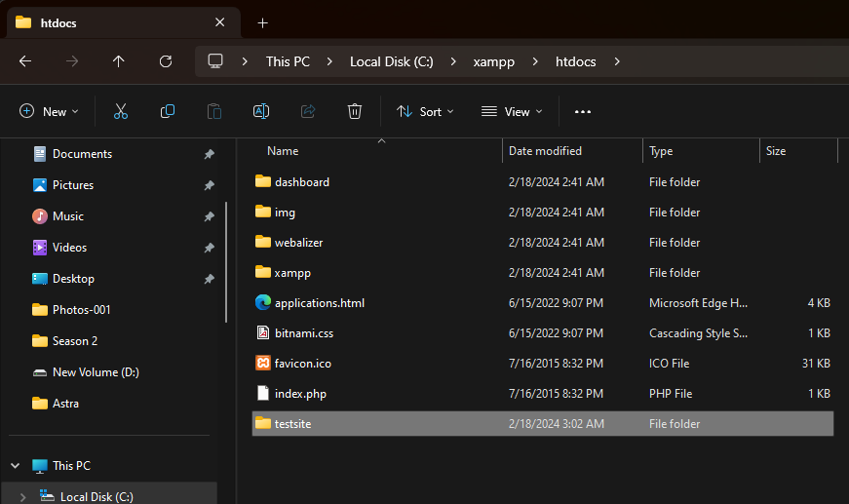The height and width of the screenshot is (504, 849).
Task: Open the See more options ellipsis menu
Action: click(583, 112)
